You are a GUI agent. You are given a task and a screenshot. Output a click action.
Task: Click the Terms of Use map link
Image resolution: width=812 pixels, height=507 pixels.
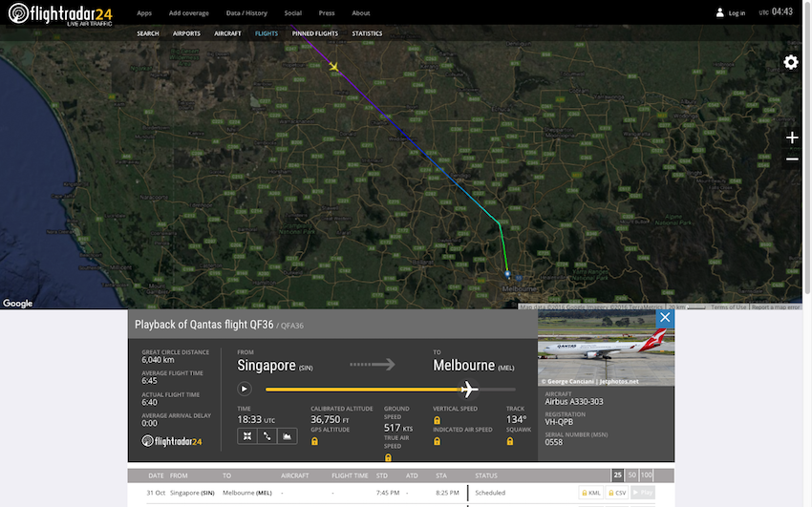729,306
